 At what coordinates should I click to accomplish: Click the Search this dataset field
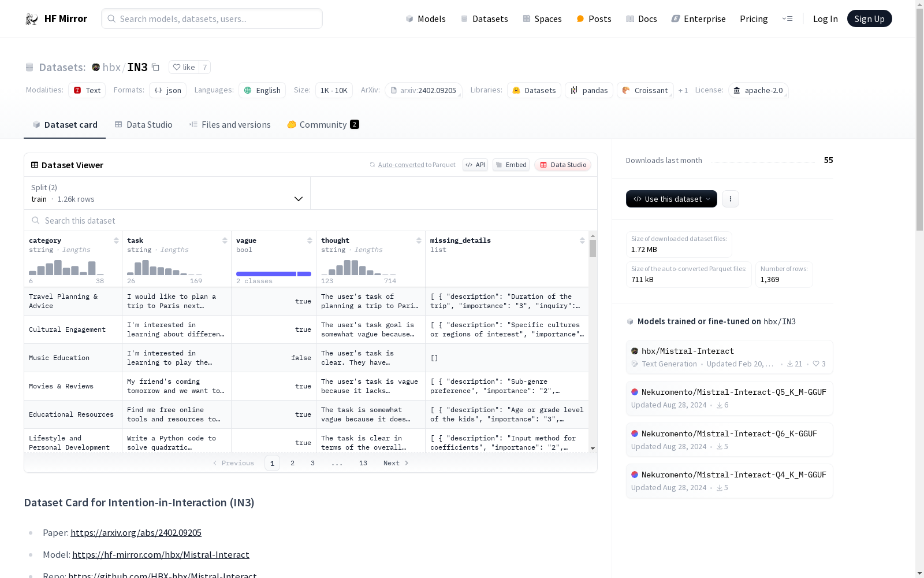(x=311, y=221)
